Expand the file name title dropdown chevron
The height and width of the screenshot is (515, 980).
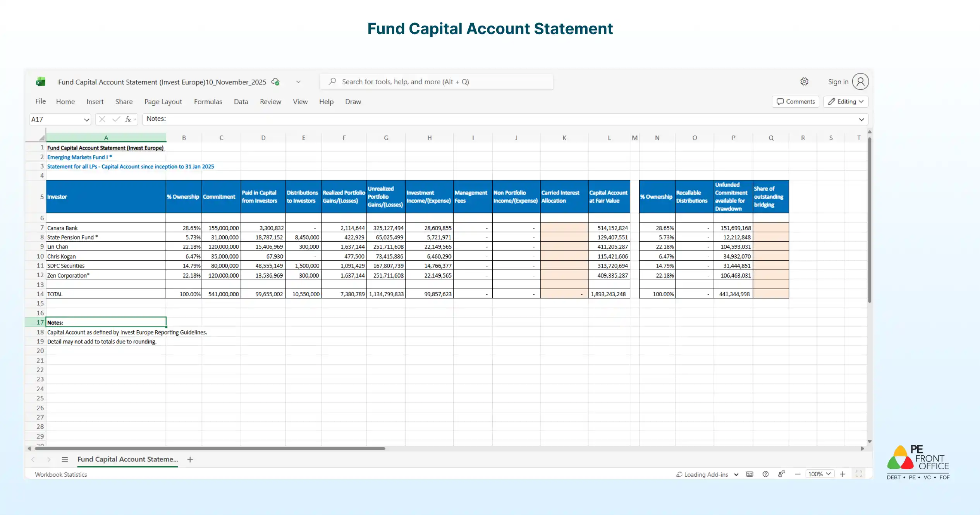(x=298, y=82)
